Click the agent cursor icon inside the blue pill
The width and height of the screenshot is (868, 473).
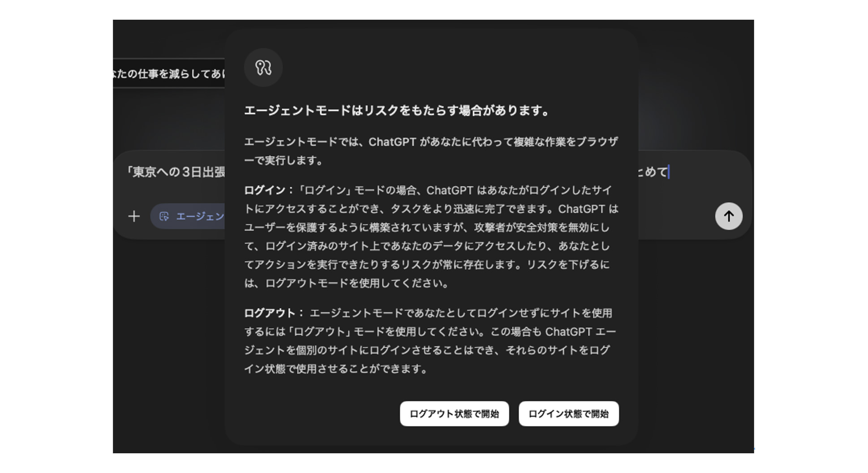coord(164,216)
